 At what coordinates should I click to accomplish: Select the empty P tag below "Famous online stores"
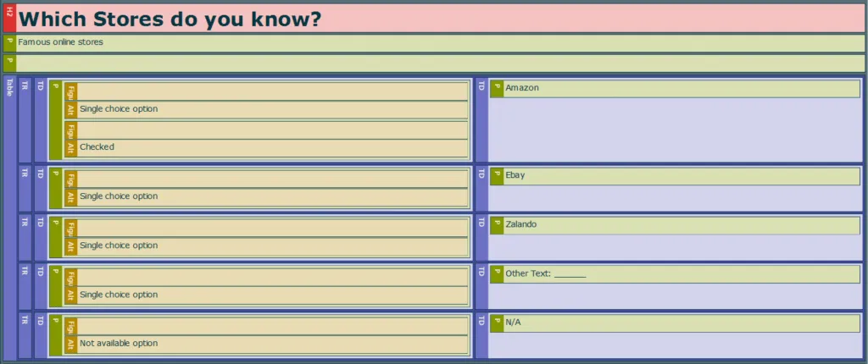[9, 63]
